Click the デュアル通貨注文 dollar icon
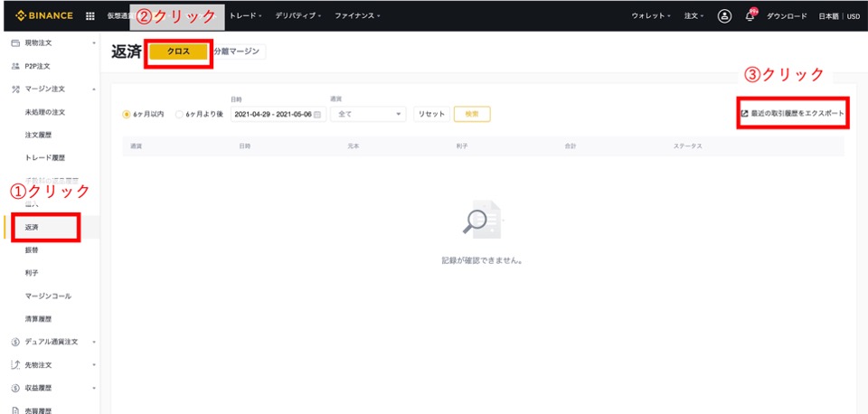Image resolution: width=868 pixels, height=414 pixels. point(15,342)
